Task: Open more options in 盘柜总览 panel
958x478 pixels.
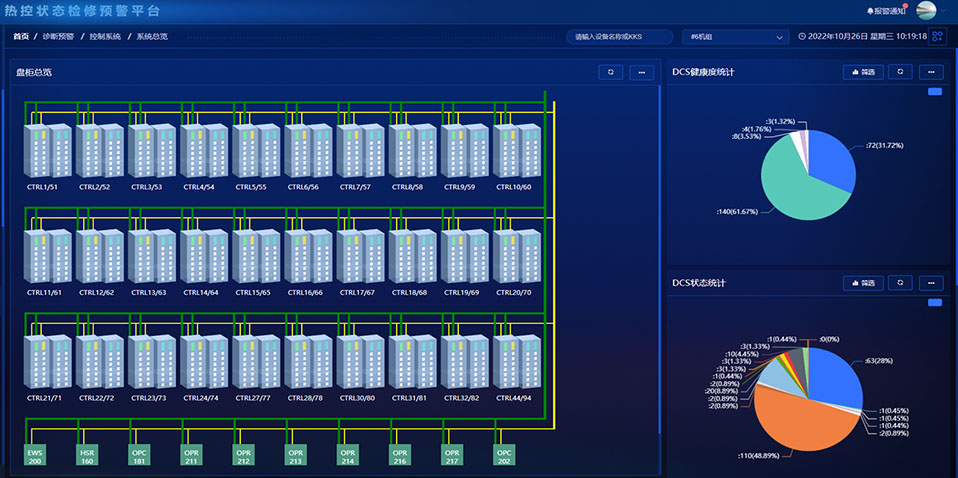Action: [642, 72]
